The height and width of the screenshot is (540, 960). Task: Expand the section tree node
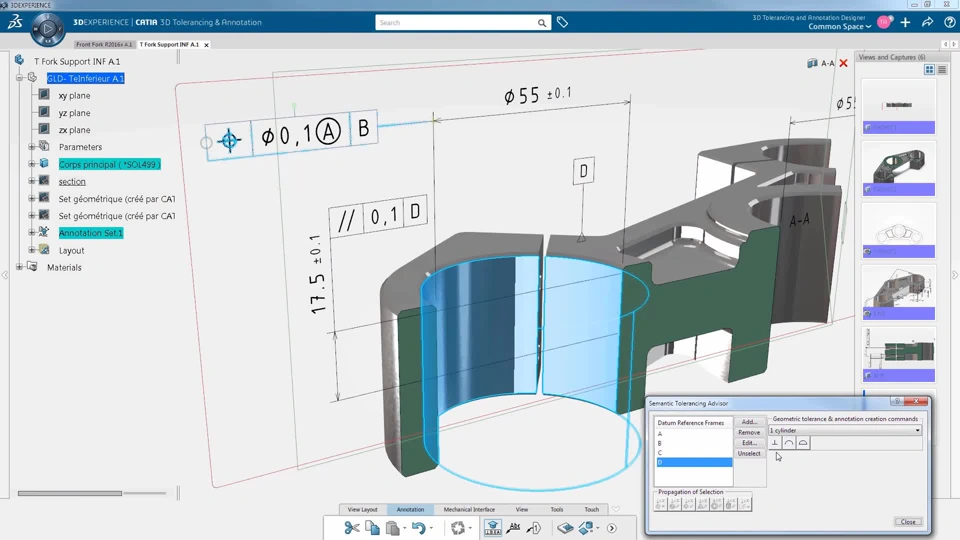[31, 181]
